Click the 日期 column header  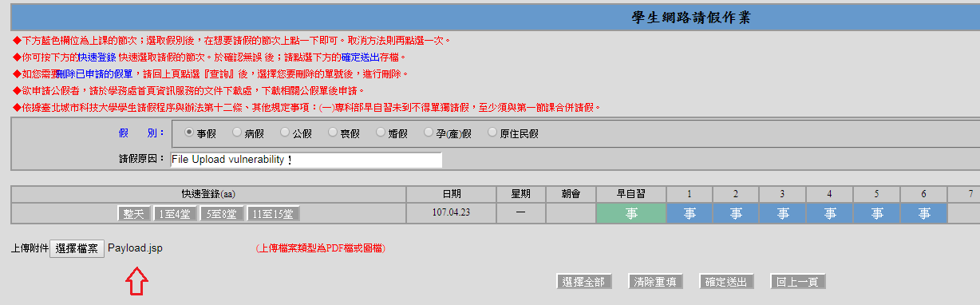point(451,194)
